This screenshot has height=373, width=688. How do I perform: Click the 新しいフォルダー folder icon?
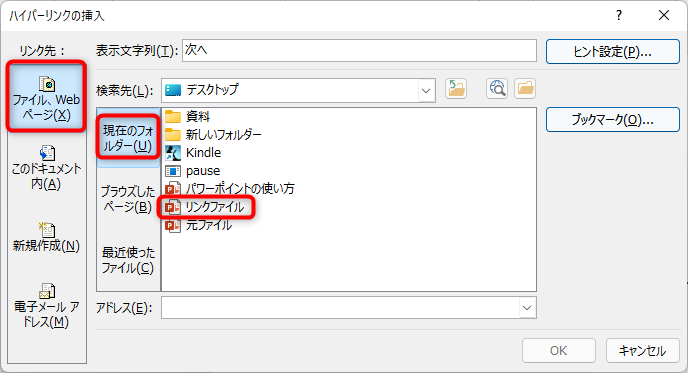point(173,135)
